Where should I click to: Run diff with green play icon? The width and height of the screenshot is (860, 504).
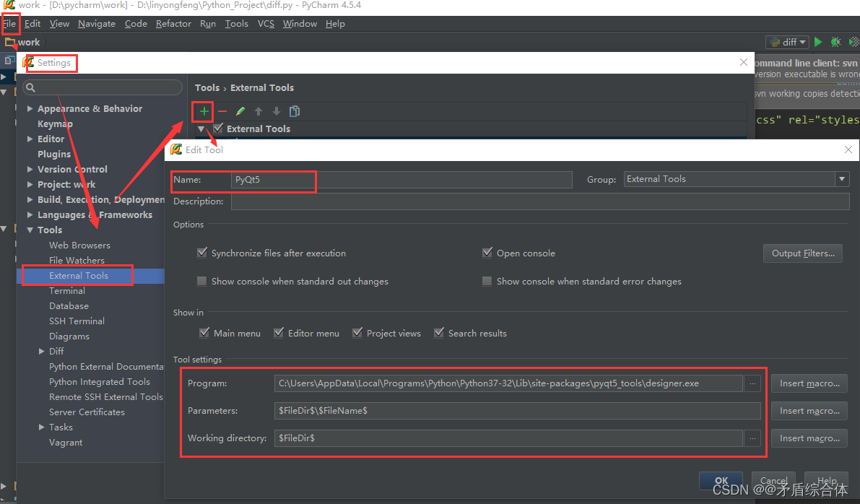click(818, 42)
